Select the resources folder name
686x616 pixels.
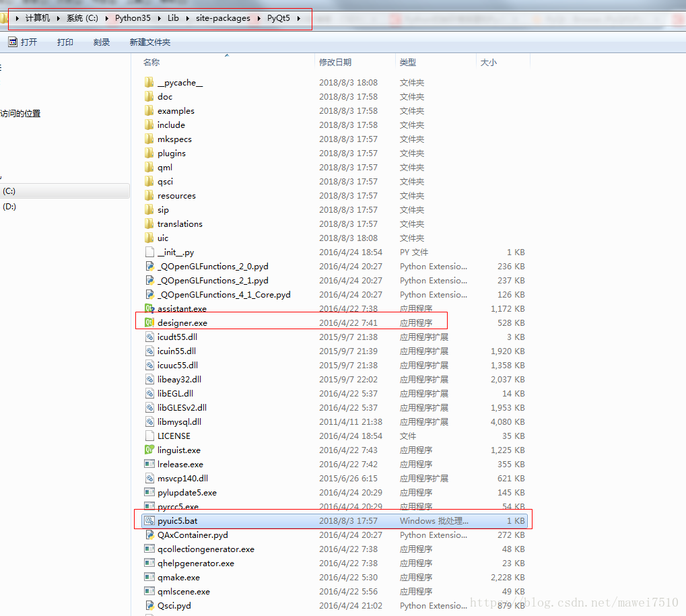point(176,195)
